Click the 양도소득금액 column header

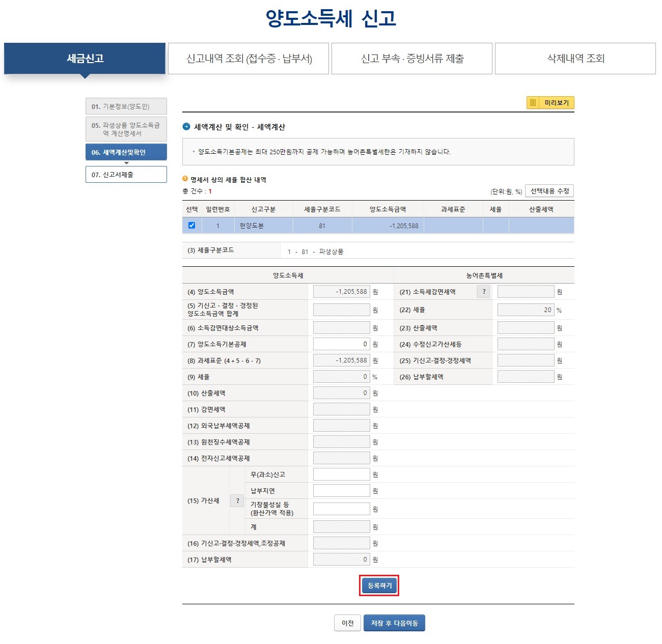coord(388,209)
